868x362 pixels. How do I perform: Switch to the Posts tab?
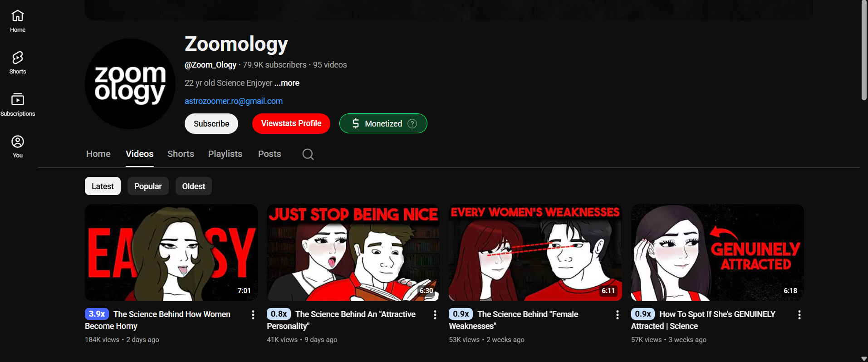[x=270, y=154]
